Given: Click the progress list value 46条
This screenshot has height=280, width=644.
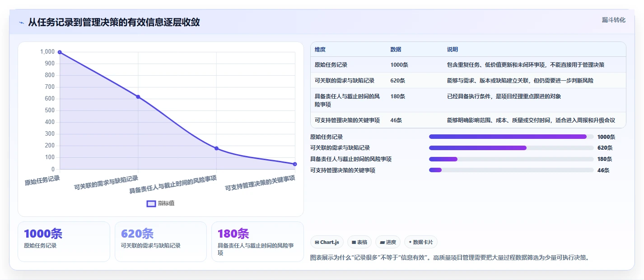Looking at the screenshot, I should pyautogui.click(x=603, y=170).
